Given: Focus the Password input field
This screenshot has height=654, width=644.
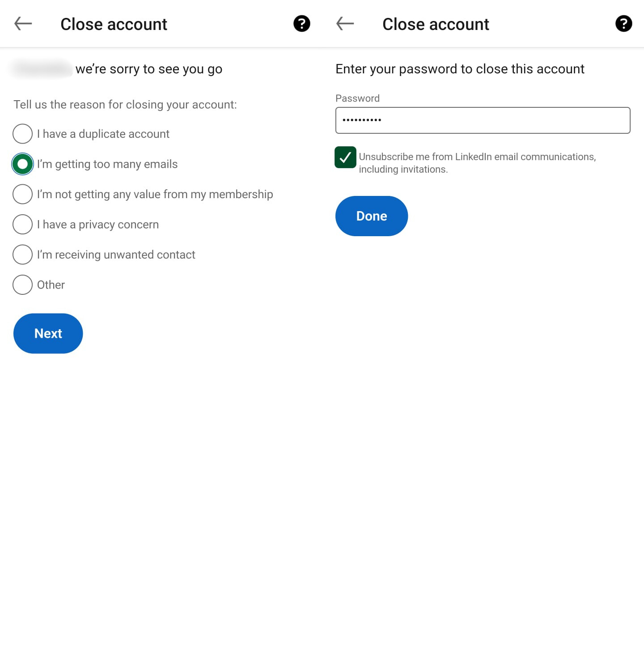Looking at the screenshot, I should pos(482,120).
